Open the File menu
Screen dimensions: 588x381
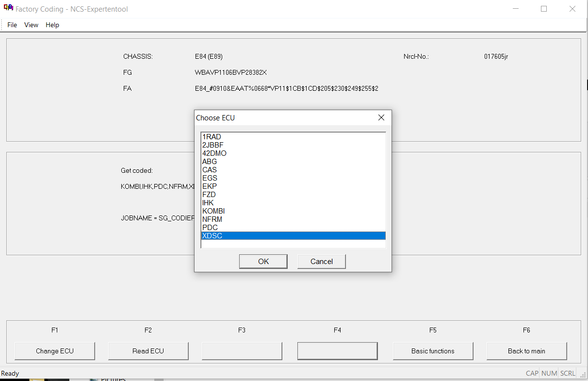(x=12, y=25)
